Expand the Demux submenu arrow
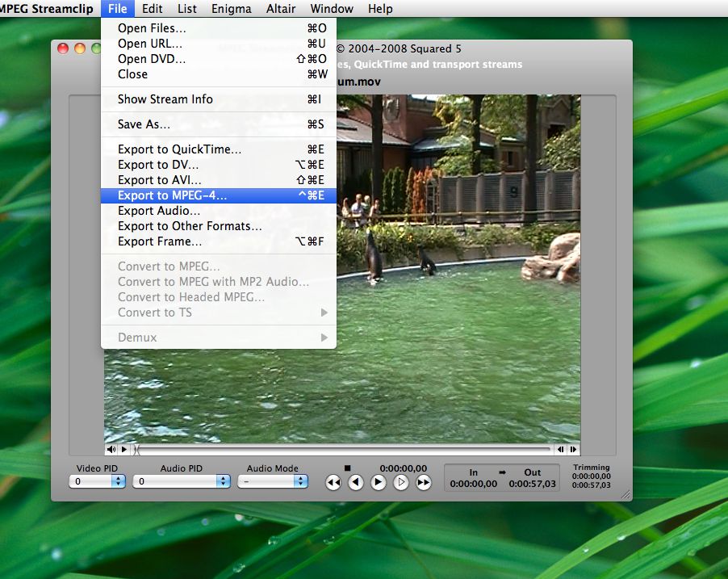The height and width of the screenshot is (579, 728). (x=324, y=338)
